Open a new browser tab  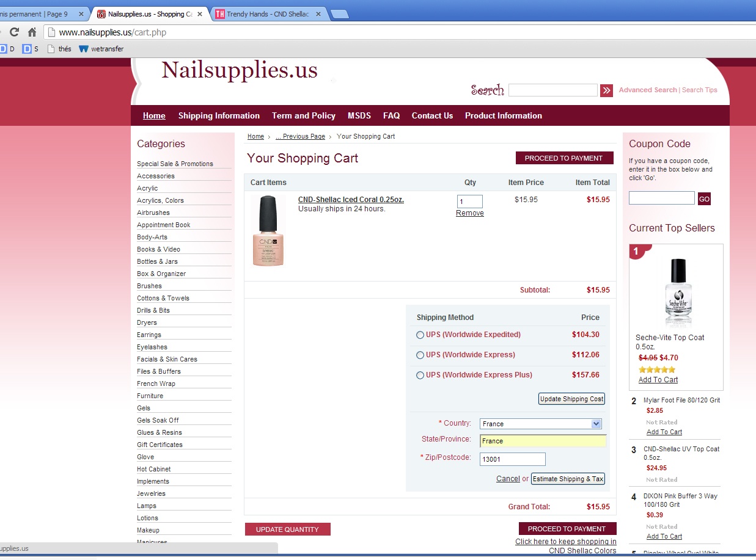(x=339, y=14)
